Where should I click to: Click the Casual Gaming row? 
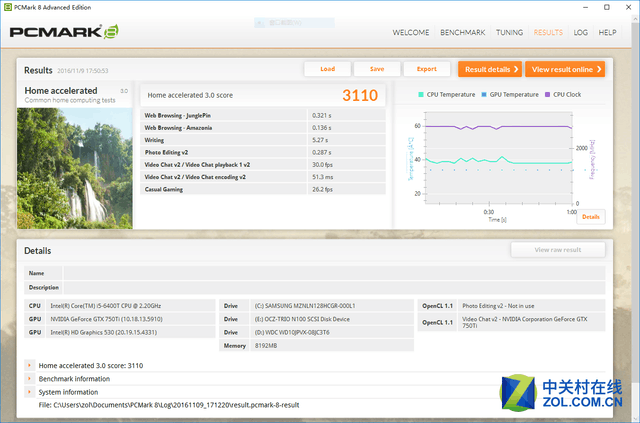click(263, 189)
